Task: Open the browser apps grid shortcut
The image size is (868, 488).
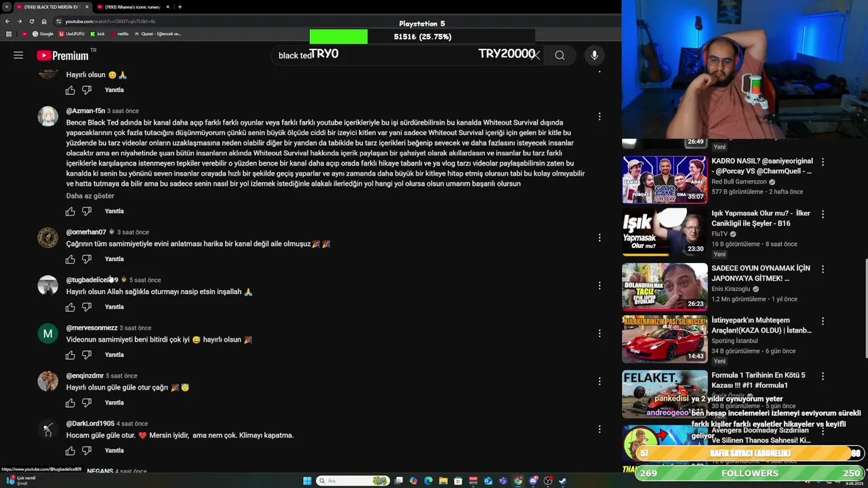Action: (9, 34)
